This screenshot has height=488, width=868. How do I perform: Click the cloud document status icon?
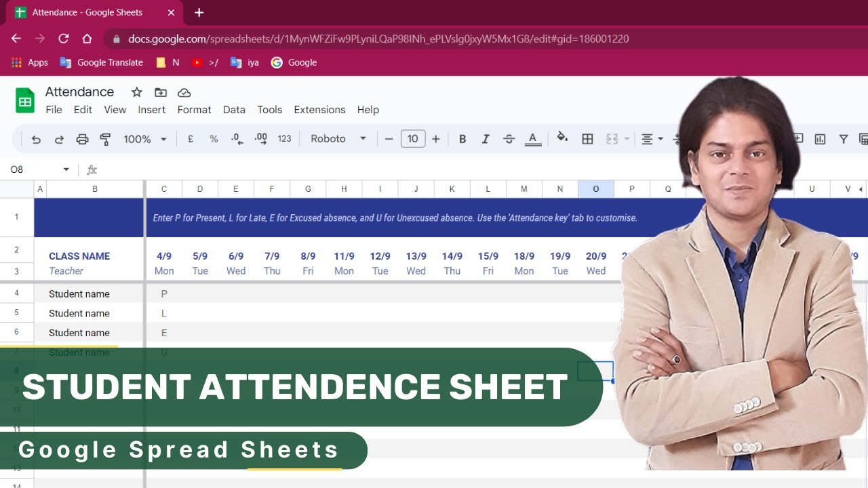pyautogui.click(x=184, y=92)
